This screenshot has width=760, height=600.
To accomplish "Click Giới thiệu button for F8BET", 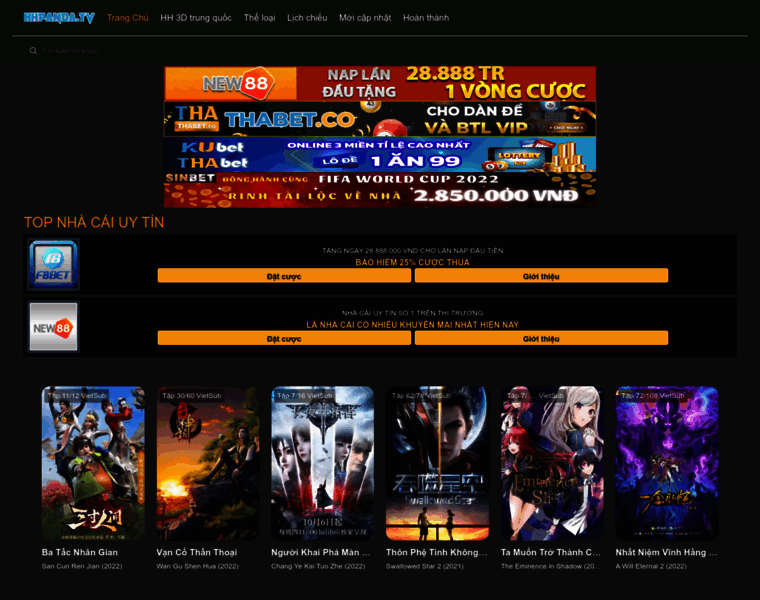I will 541,276.
